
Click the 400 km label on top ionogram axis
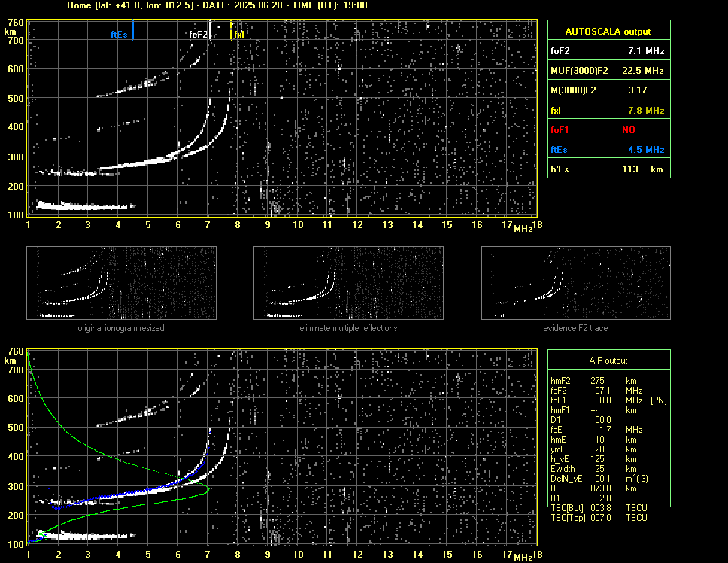point(15,126)
